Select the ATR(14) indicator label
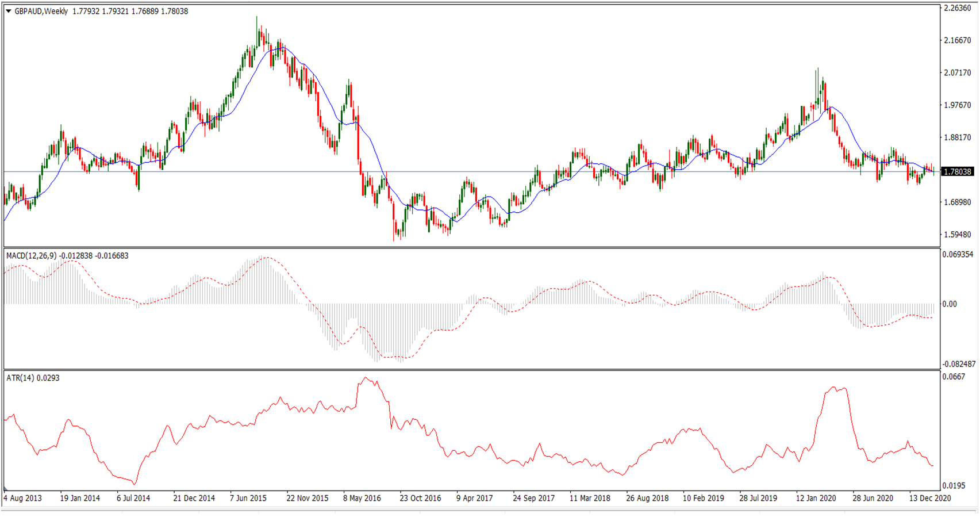980x517 pixels. 20,378
